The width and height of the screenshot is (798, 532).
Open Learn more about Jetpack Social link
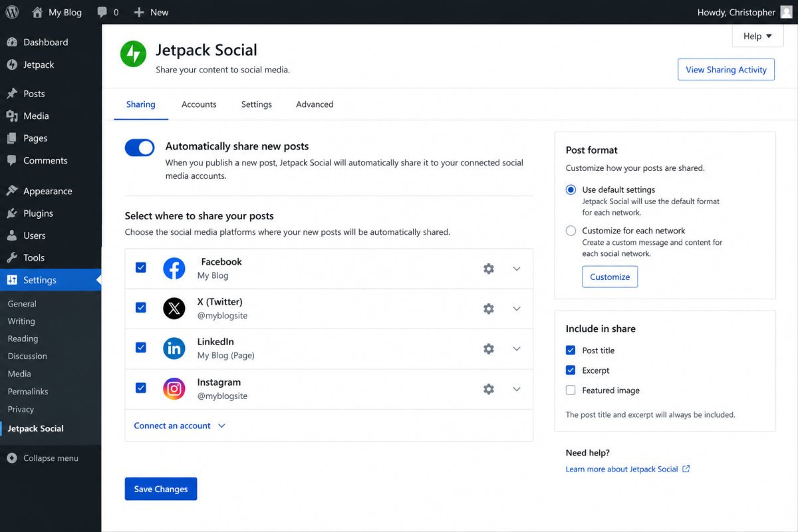click(622, 469)
